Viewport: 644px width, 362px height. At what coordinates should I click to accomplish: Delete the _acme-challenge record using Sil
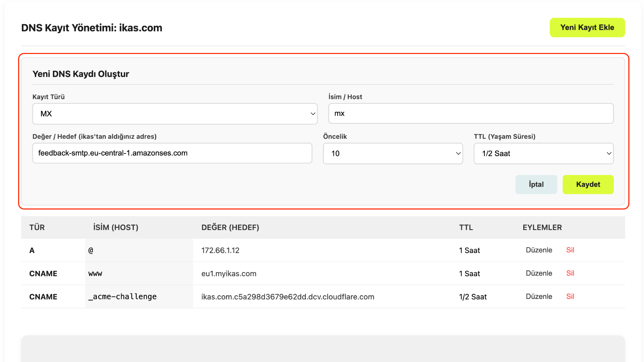click(x=570, y=296)
